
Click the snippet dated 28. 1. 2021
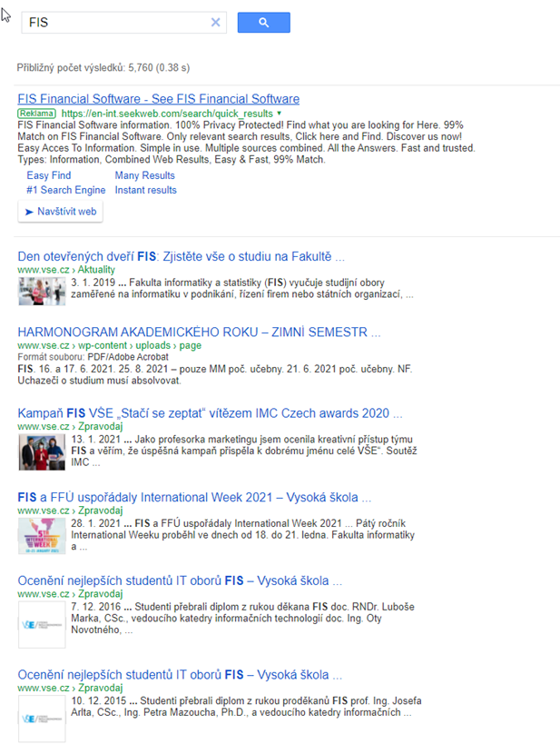(242, 535)
